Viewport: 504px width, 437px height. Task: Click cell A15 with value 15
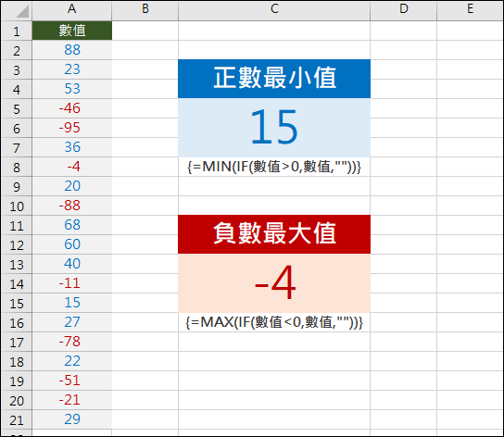(72, 303)
